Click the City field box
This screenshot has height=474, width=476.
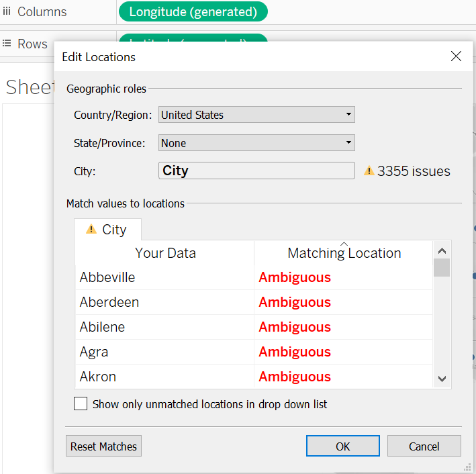coord(256,171)
